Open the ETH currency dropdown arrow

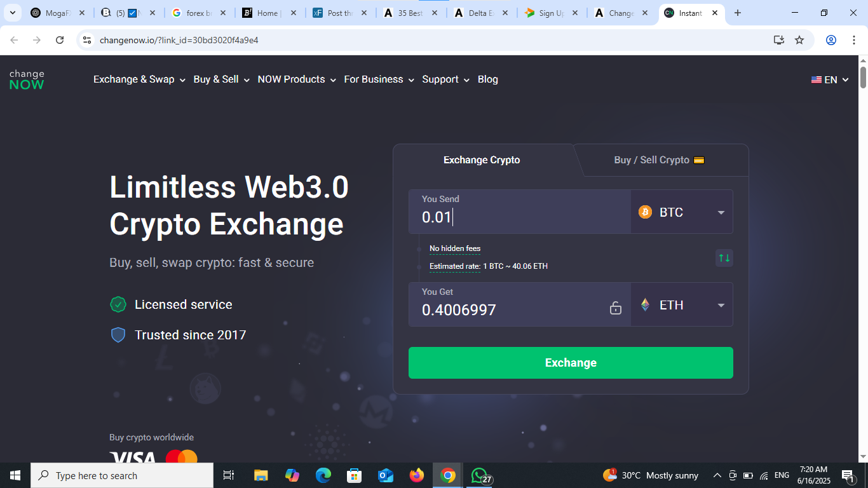point(721,305)
